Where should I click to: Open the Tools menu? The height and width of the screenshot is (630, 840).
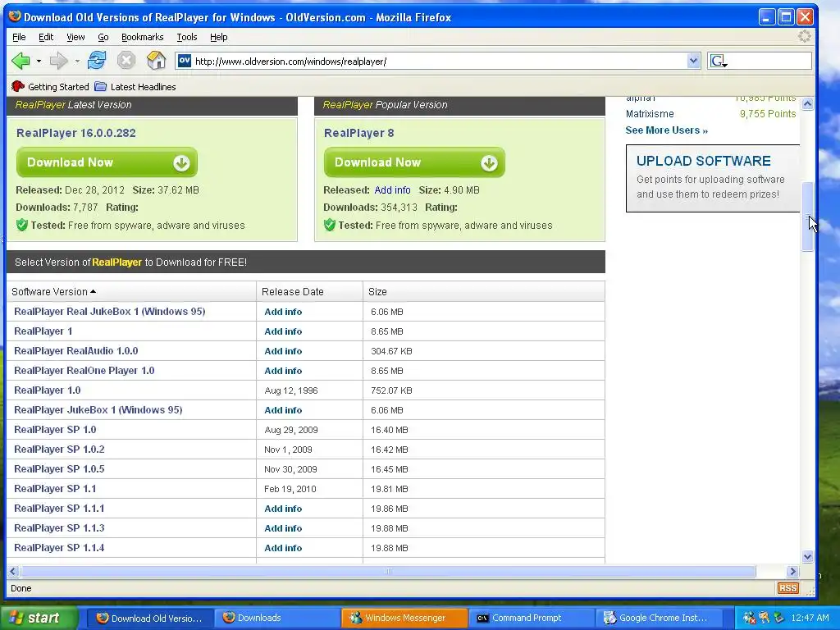[x=186, y=37]
